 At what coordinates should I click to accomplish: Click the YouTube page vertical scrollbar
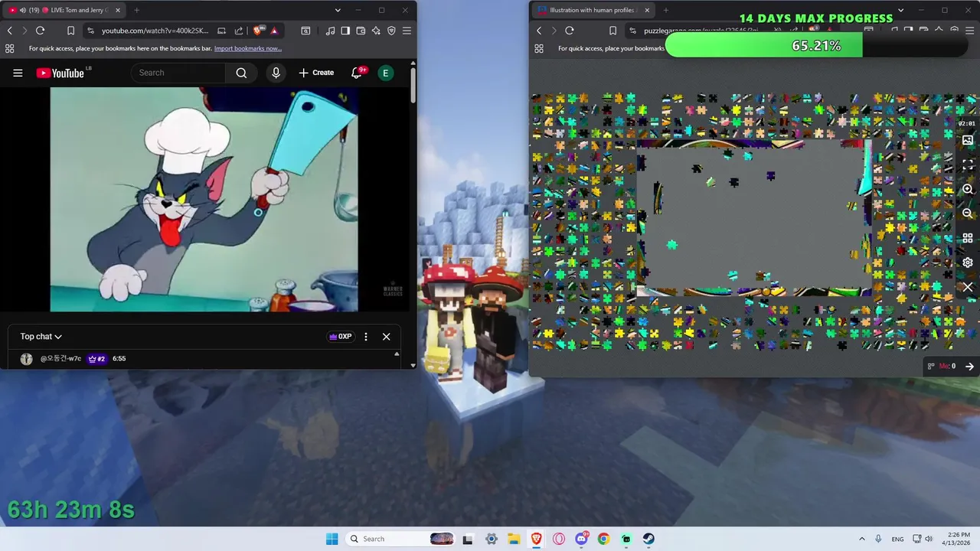(413, 84)
